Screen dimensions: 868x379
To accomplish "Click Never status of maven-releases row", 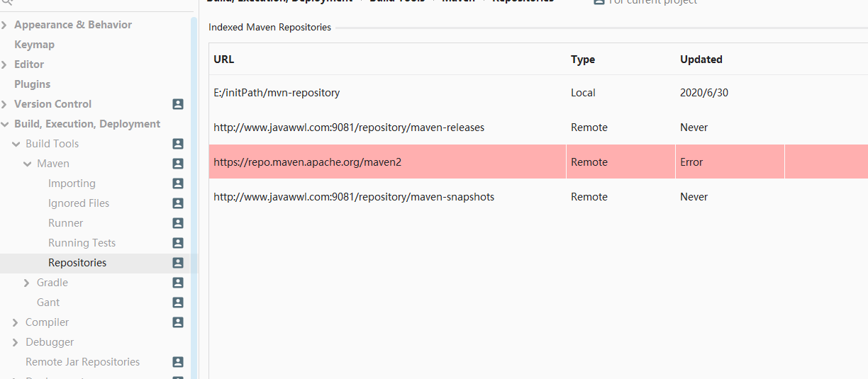I will point(694,128).
